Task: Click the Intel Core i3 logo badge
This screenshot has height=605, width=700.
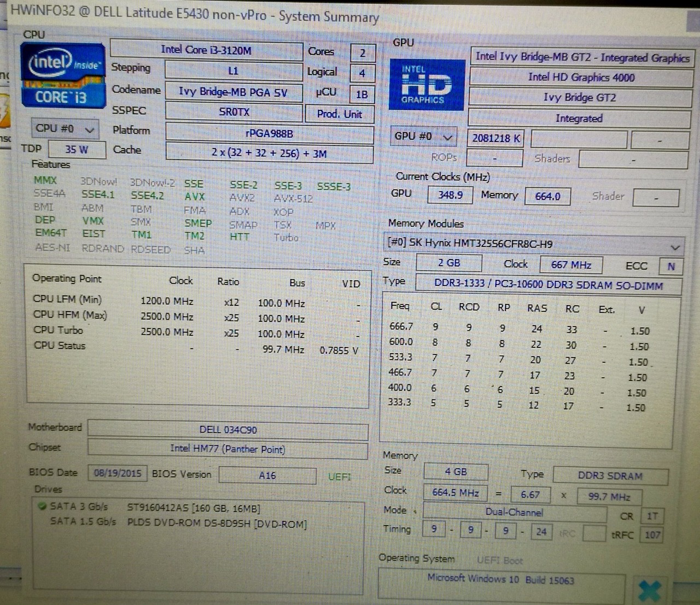Action: click(62, 75)
